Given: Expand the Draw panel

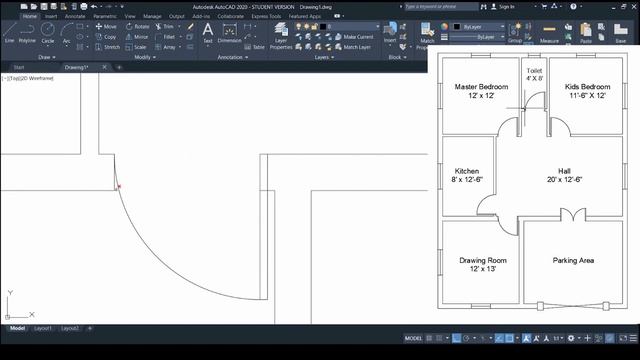Looking at the screenshot, I should 47,57.
